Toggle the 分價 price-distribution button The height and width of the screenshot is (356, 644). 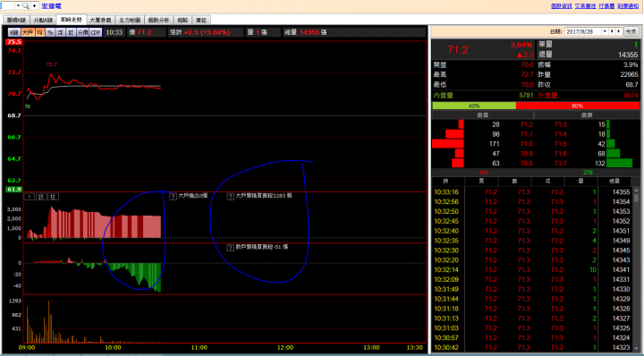tap(82, 32)
